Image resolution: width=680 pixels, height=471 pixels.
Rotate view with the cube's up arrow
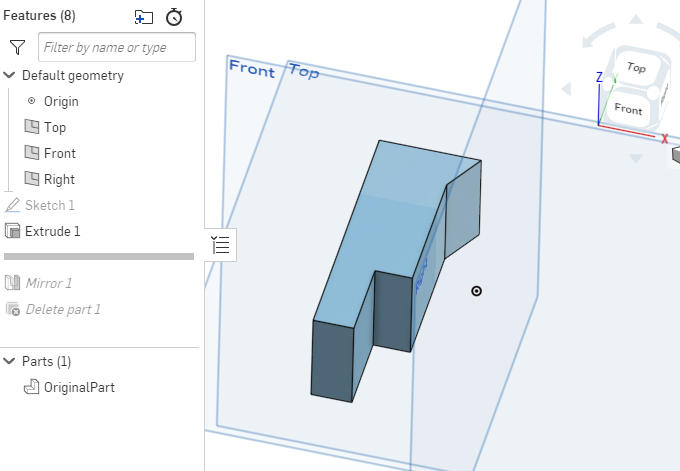(636, 19)
